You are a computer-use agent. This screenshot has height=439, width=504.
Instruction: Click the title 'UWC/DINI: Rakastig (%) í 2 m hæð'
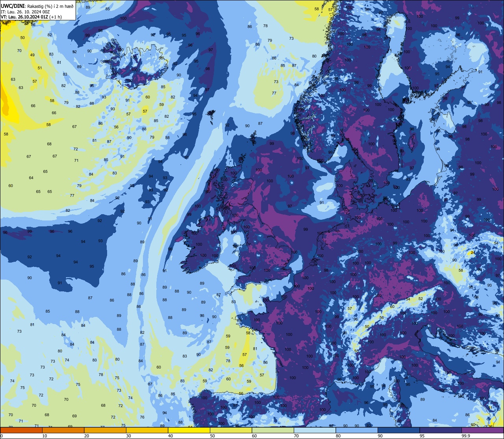click(37, 6)
